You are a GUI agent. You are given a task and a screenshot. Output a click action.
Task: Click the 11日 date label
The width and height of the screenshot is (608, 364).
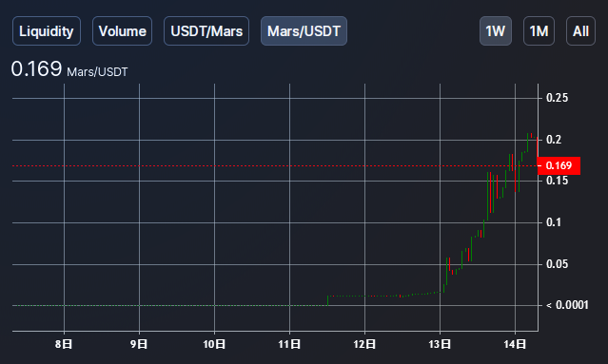pos(289,344)
